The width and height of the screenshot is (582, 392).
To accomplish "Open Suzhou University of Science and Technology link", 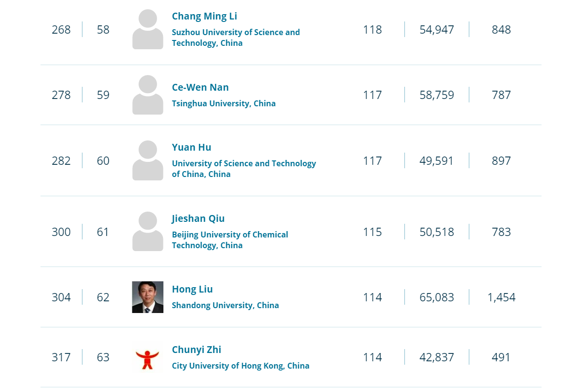I will (236, 38).
